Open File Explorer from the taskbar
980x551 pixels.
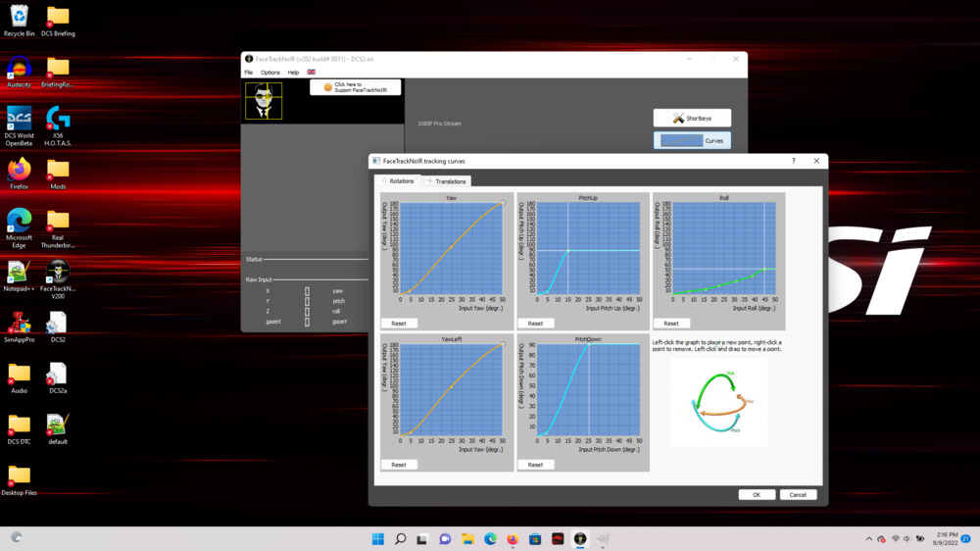[x=467, y=539]
